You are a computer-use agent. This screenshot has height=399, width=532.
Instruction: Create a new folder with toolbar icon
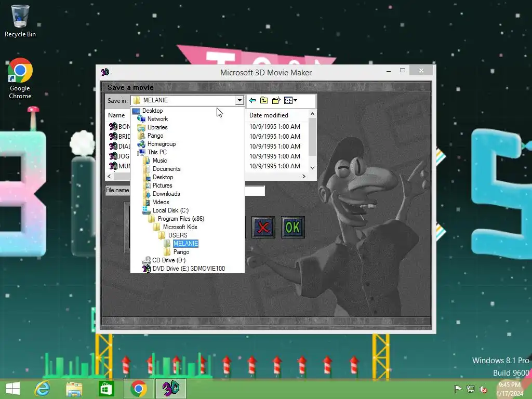276,100
